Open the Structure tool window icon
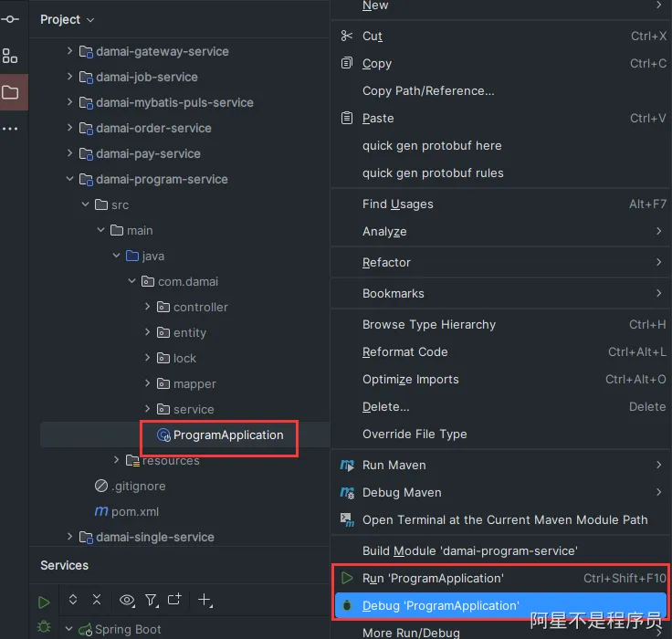672x639 pixels. pos(10,56)
